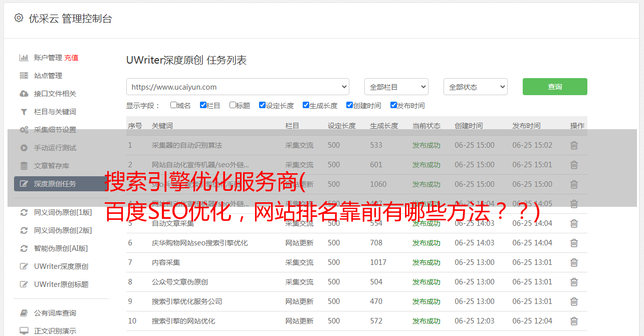Delete task row 5 自动文章采集
The height and width of the screenshot is (336, 644).
point(574,223)
